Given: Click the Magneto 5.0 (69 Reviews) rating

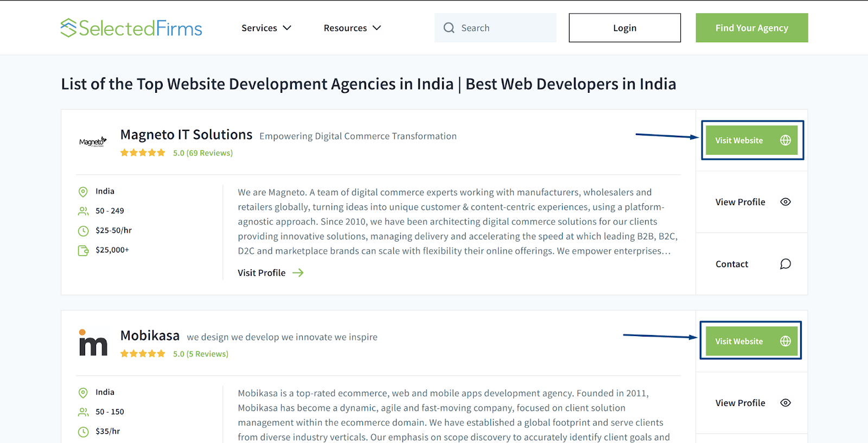Looking at the screenshot, I should coord(203,153).
